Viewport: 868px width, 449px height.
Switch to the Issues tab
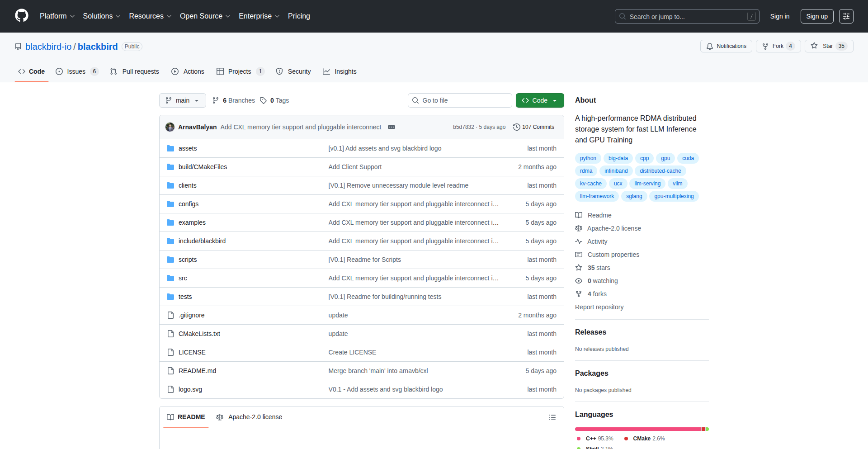coord(76,71)
